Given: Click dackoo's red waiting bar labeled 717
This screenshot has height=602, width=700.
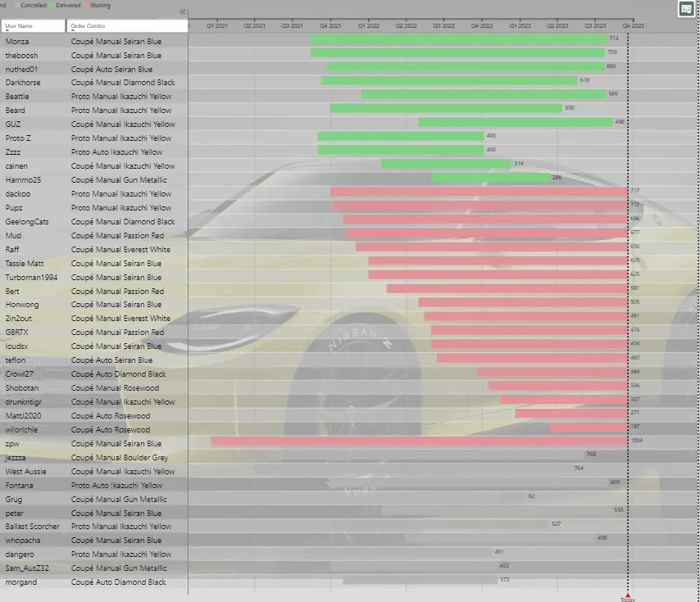Looking at the screenshot, I should pos(479,192).
